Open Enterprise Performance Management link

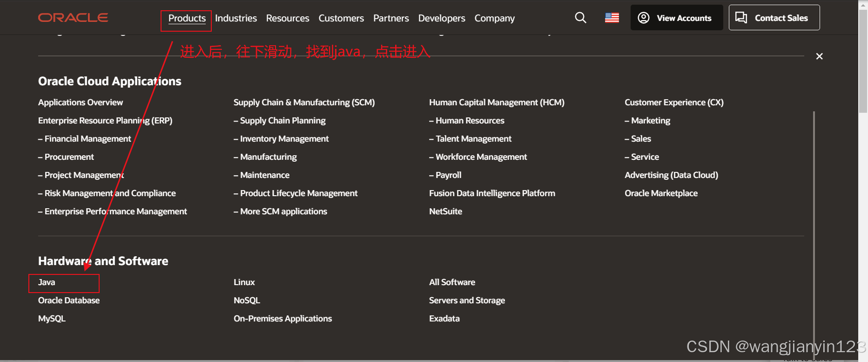113,212
